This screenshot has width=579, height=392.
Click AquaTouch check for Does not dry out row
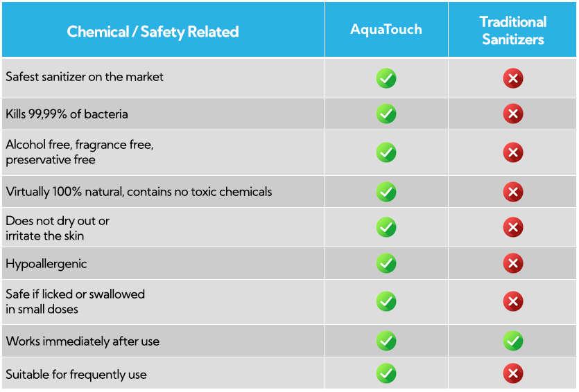(x=386, y=227)
